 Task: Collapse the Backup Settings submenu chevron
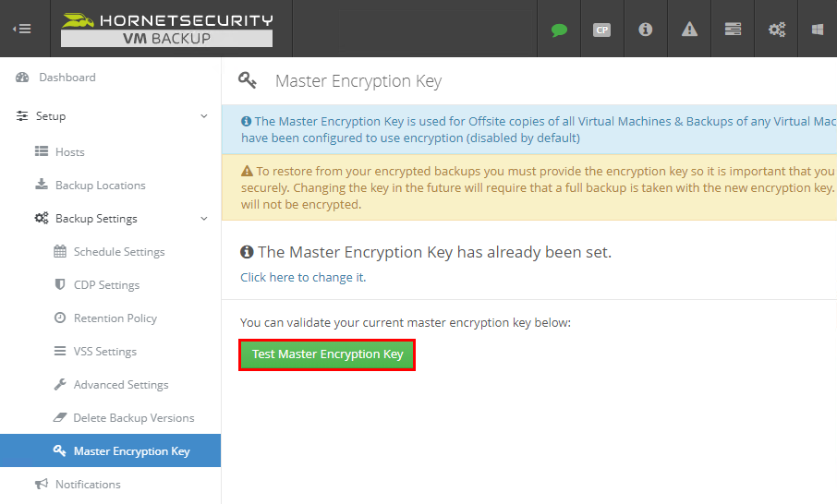click(x=204, y=219)
